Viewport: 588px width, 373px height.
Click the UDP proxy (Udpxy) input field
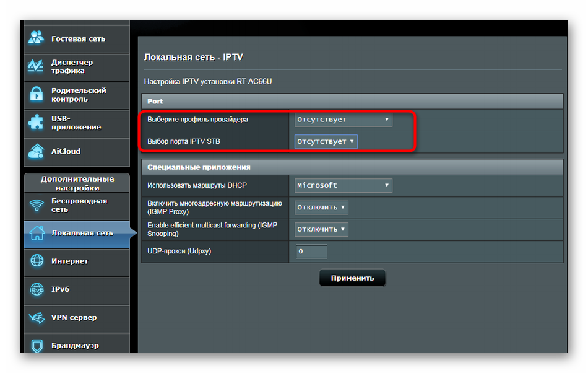(311, 252)
